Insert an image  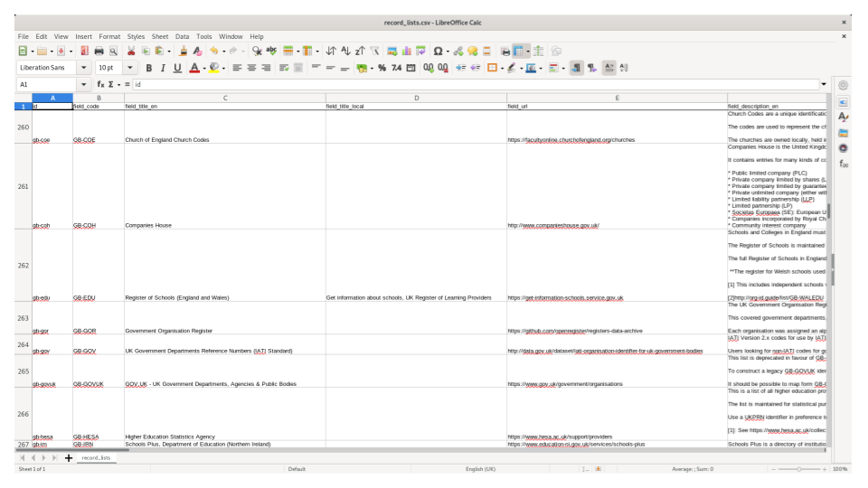coord(392,51)
